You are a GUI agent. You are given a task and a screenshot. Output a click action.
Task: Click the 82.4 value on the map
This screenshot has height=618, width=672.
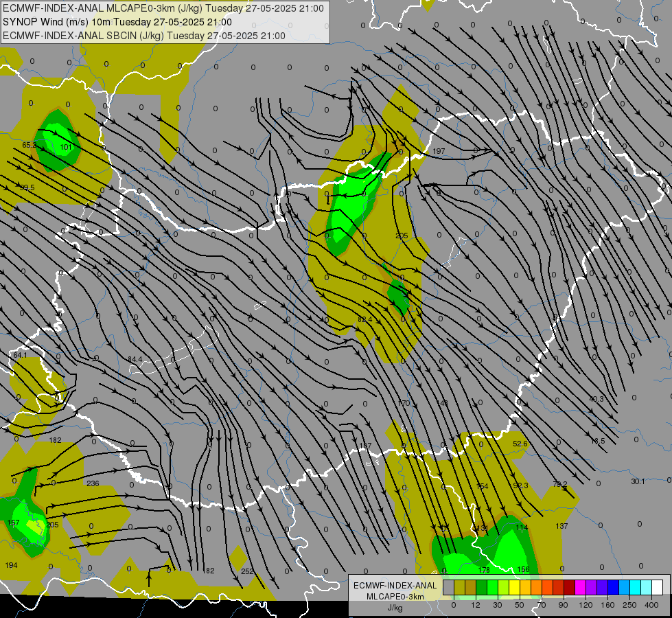click(364, 319)
